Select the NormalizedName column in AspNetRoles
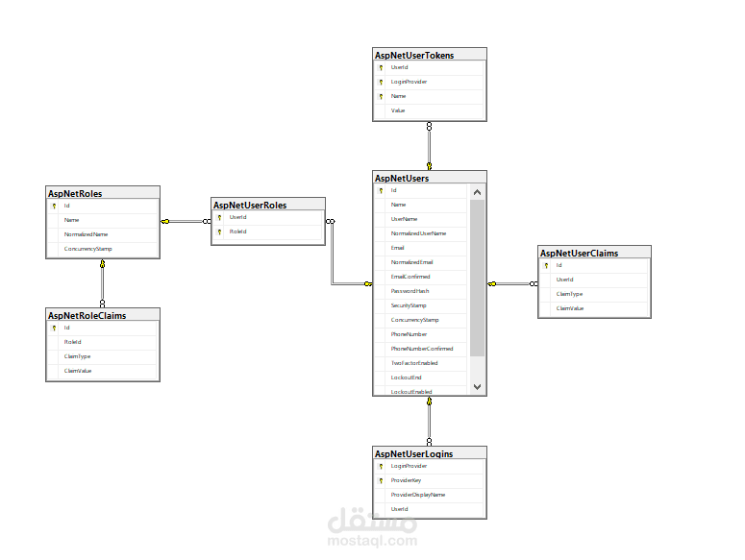This screenshot has height=560, width=745. click(x=103, y=234)
